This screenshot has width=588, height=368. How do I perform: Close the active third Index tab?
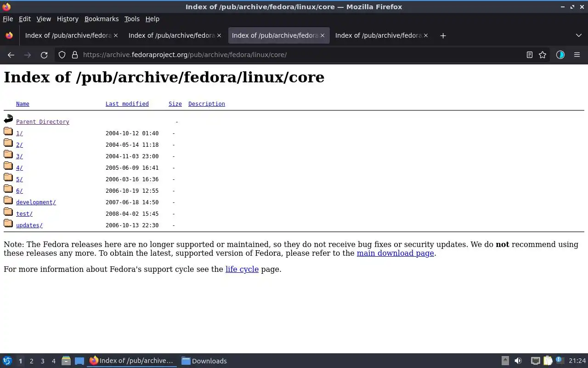tap(322, 35)
